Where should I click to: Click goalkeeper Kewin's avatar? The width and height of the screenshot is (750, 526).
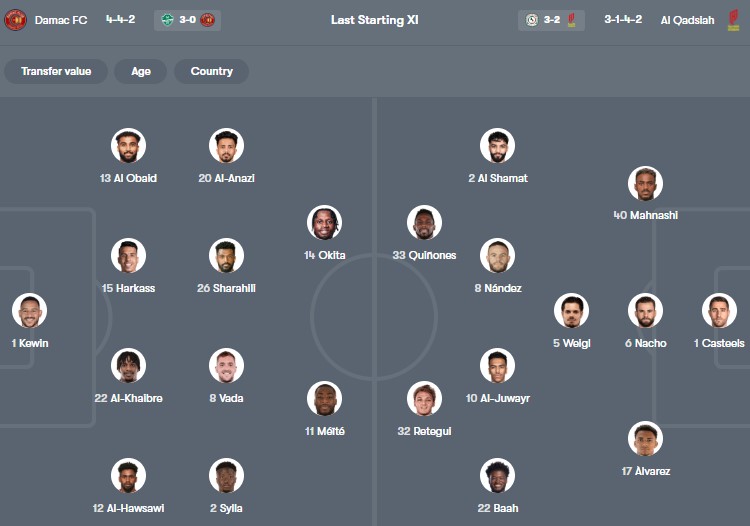29,311
